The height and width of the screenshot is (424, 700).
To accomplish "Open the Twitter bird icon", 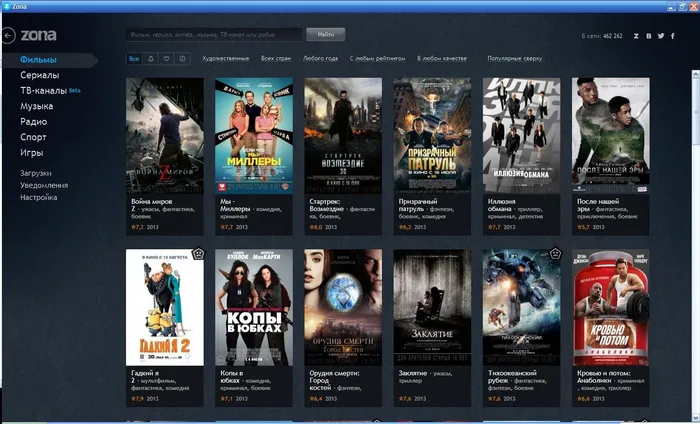I will 661,36.
